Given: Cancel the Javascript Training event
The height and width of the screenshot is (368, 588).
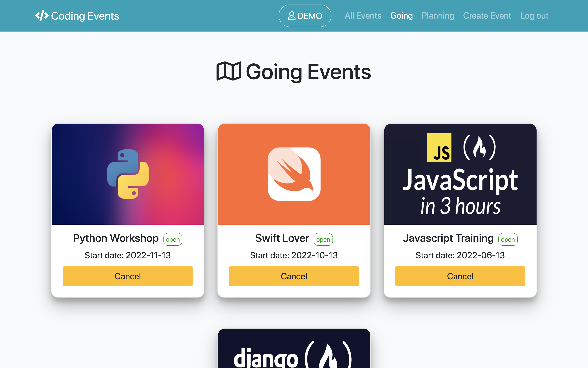Looking at the screenshot, I should [460, 276].
